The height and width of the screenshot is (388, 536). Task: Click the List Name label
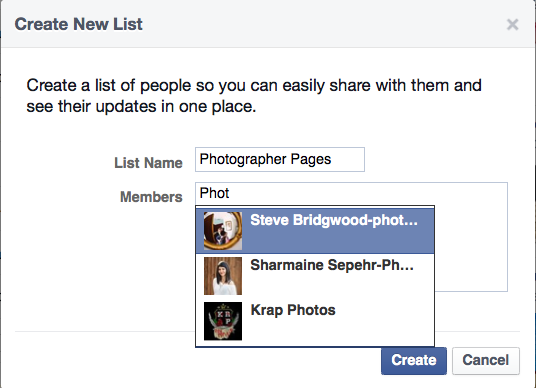pyautogui.click(x=148, y=163)
